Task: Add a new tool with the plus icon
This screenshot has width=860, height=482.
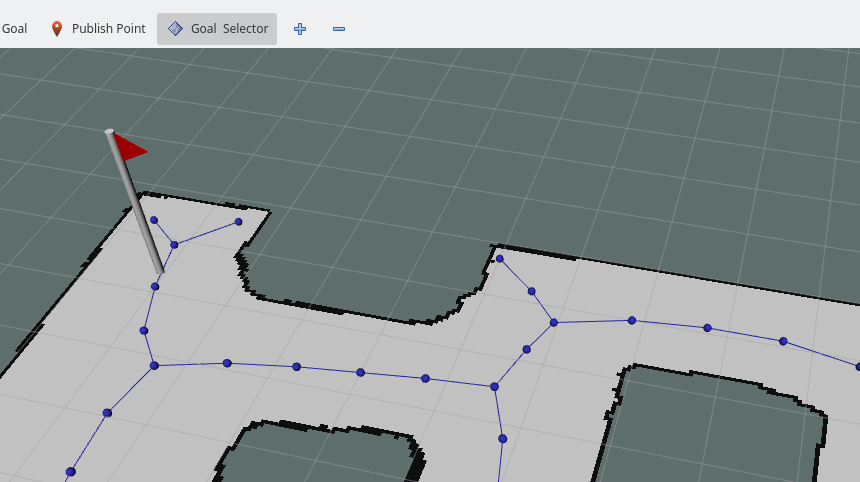Action: 299,29
